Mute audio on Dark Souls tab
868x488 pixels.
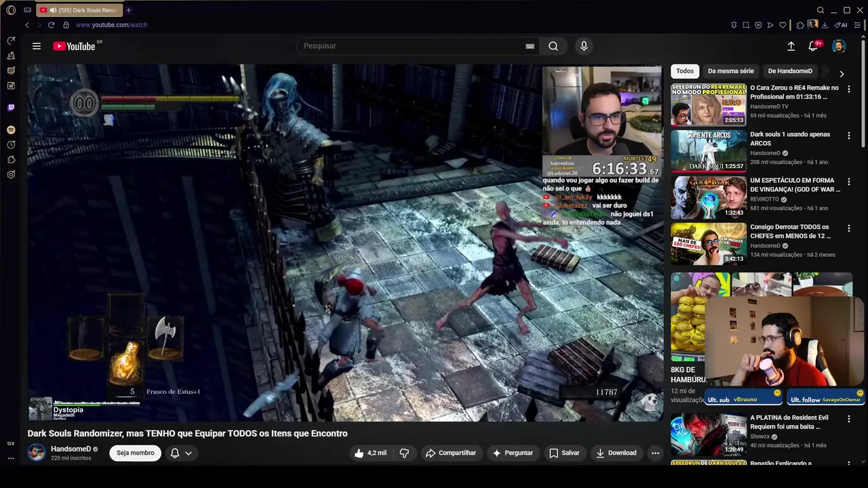[53, 10]
